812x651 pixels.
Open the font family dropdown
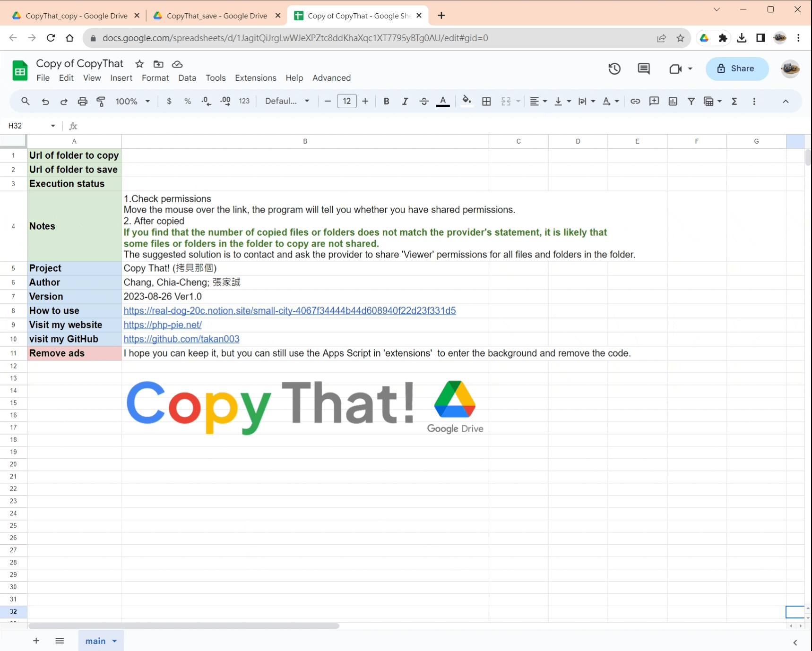pyautogui.click(x=287, y=101)
